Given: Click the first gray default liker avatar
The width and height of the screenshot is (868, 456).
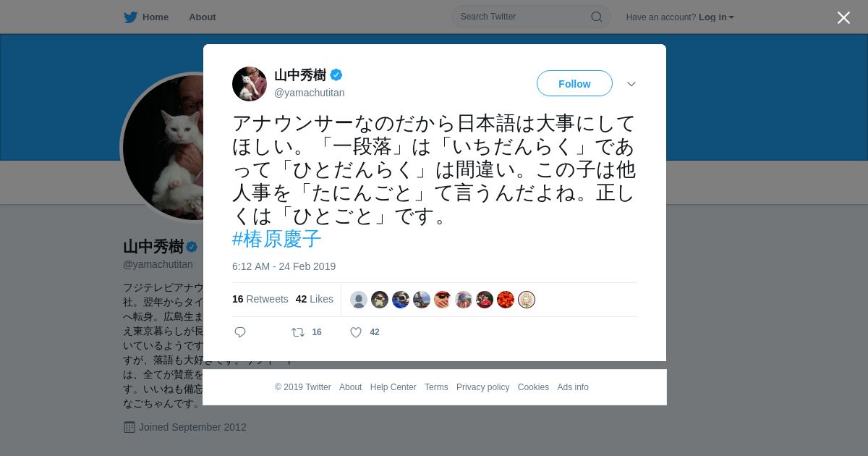Looking at the screenshot, I should [x=359, y=300].
